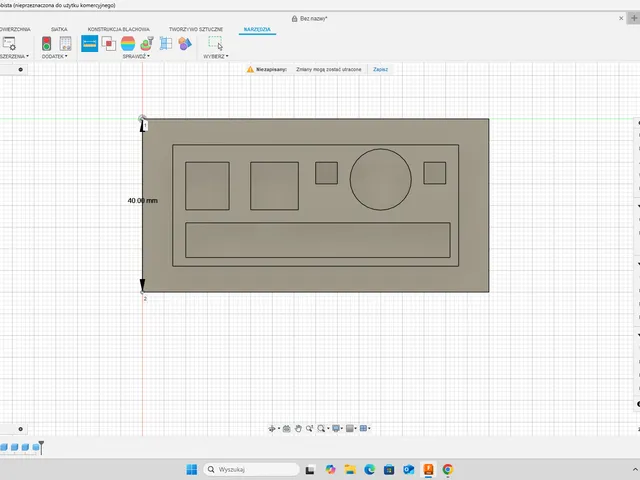Open the Display Settings monitor icon
Screen dimensions: 640x480
tap(336, 429)
